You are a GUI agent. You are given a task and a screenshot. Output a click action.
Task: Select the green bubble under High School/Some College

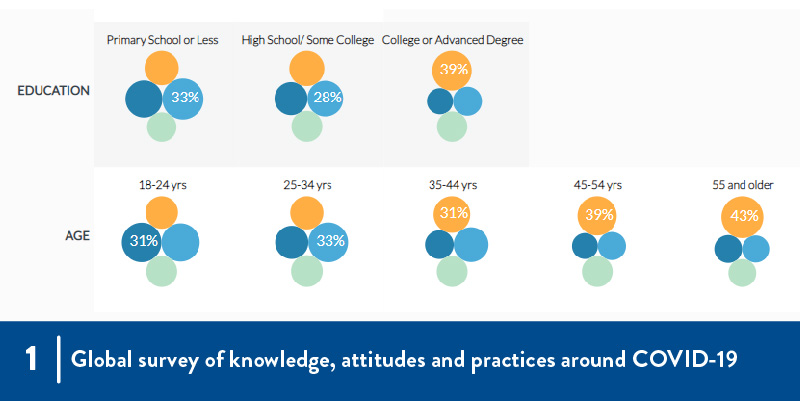pyautogui.click(x=307, y=127)
